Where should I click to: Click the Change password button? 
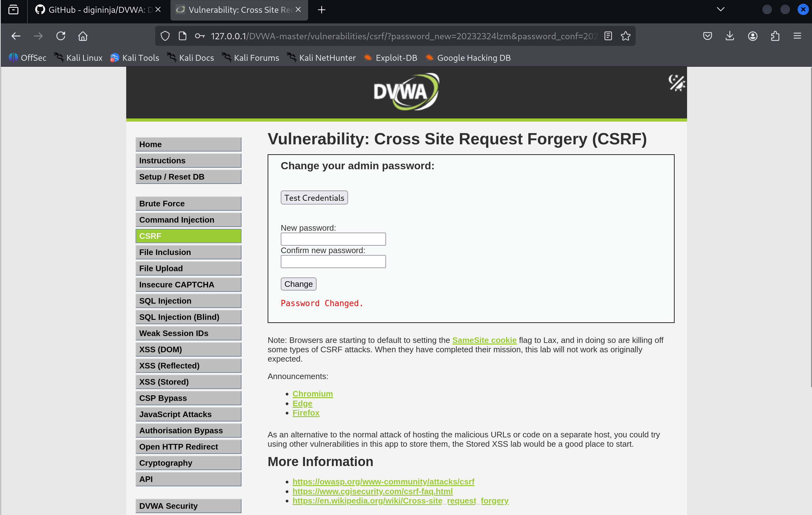[x=298, y=284]
